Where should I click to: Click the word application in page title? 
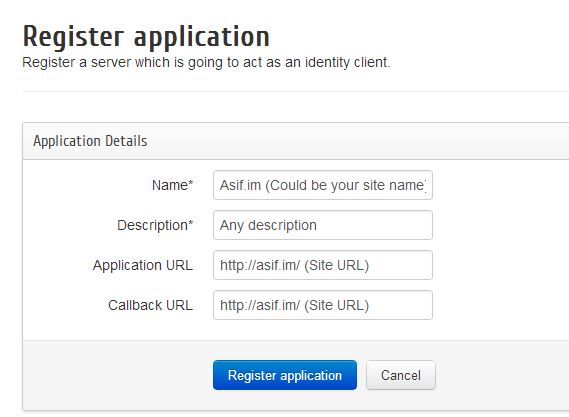coord(202,37)
